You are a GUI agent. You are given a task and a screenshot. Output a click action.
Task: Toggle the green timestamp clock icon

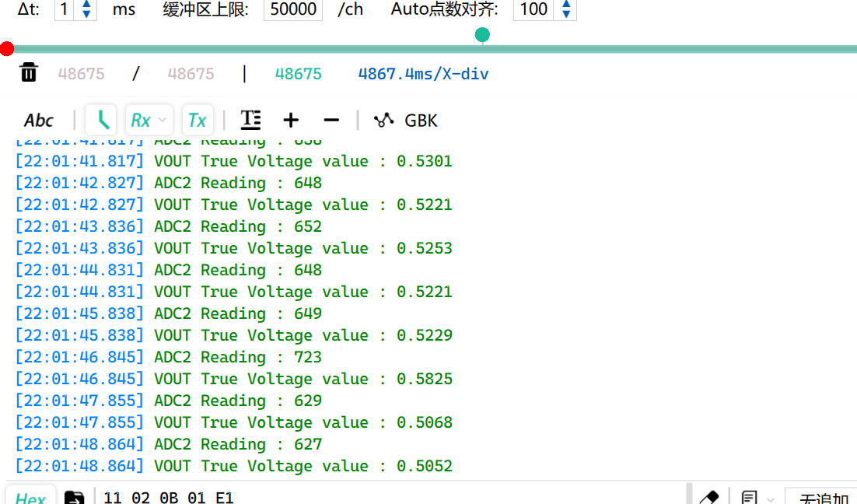(x=102, y=121)
